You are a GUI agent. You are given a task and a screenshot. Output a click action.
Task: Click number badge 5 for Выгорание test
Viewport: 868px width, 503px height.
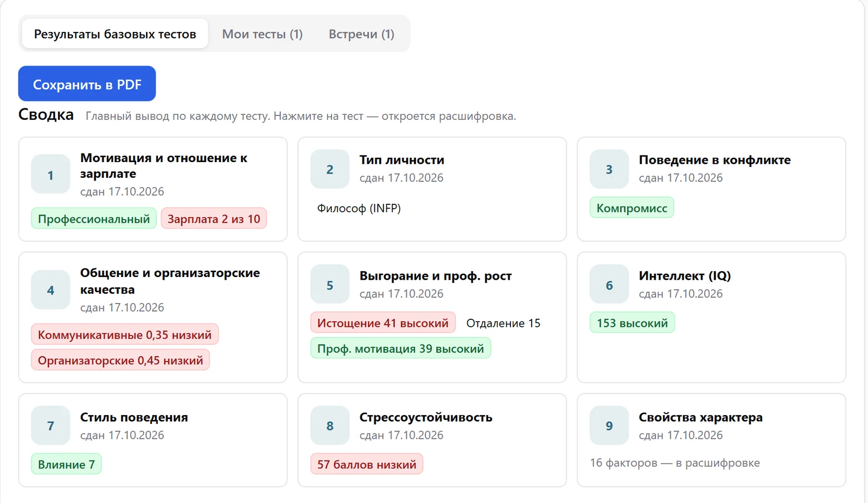tap(330, 285)
